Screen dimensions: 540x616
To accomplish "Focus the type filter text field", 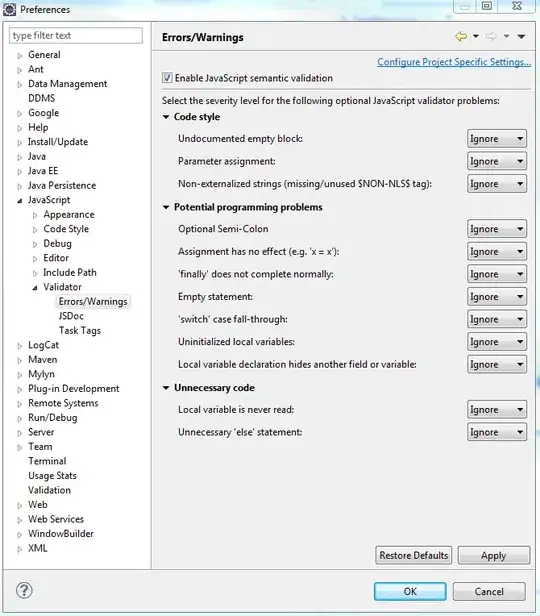I will (x=76, y=35).
